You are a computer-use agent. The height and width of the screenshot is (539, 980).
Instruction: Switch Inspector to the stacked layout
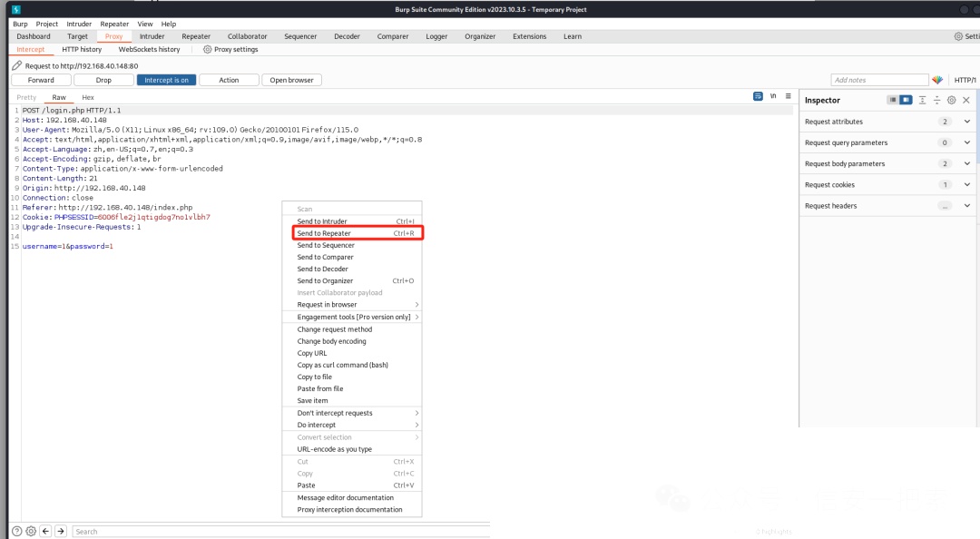coord(893,100)
